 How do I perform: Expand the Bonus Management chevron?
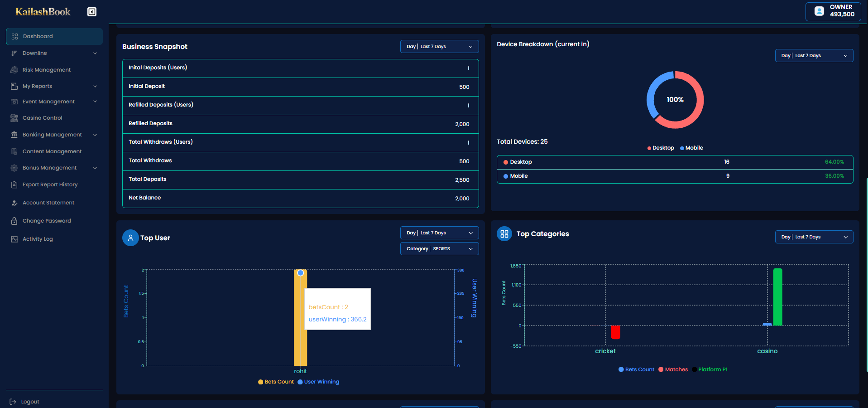point(95,168)
